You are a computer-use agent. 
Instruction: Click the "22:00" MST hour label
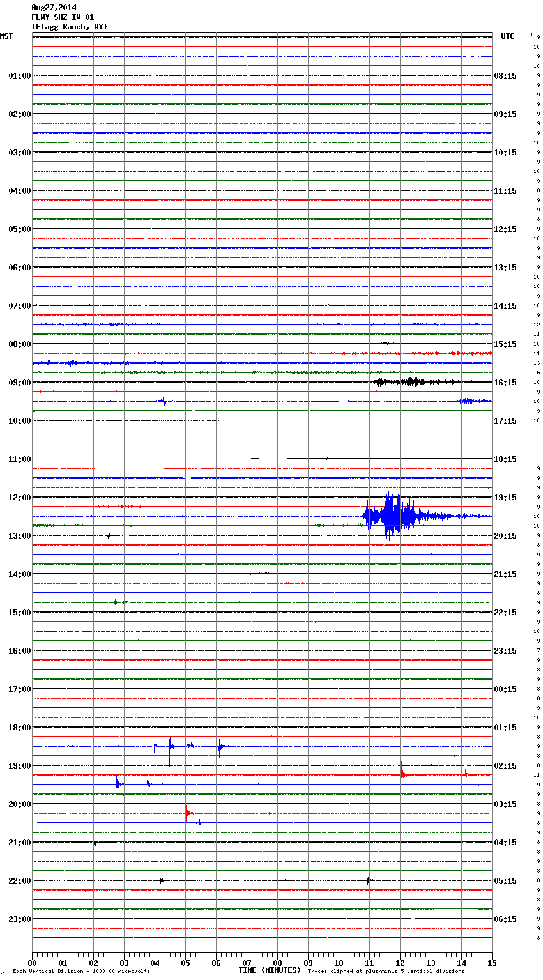click(x=19, y=881)
